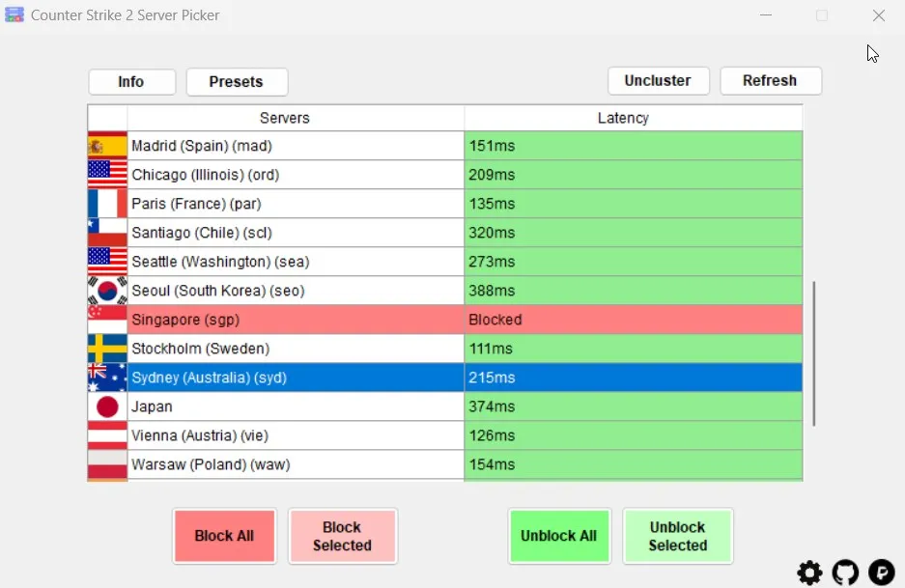Viewport: 905px width, 588px height.
Task: Click the 215ms latency cell
Action: pos(634,378)
